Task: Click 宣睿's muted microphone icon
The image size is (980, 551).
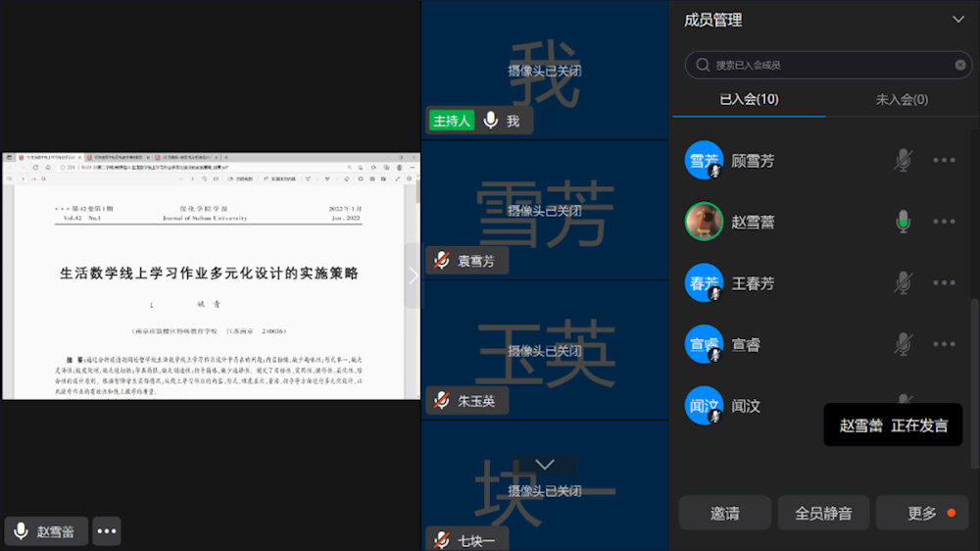Action: coord(903,344)
